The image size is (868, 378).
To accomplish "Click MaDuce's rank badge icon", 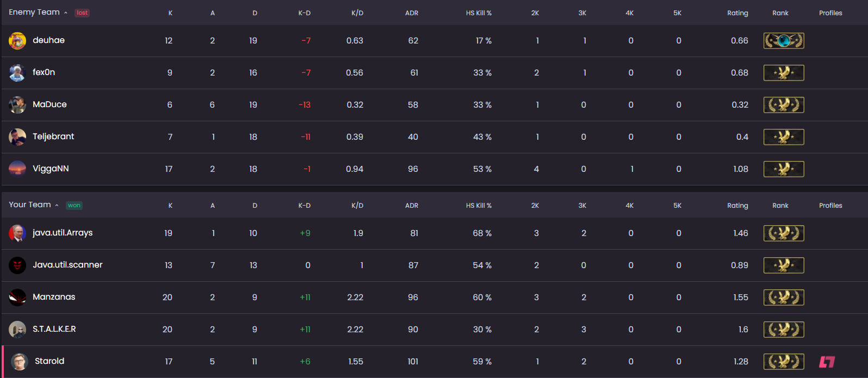I will pos(784,105).
